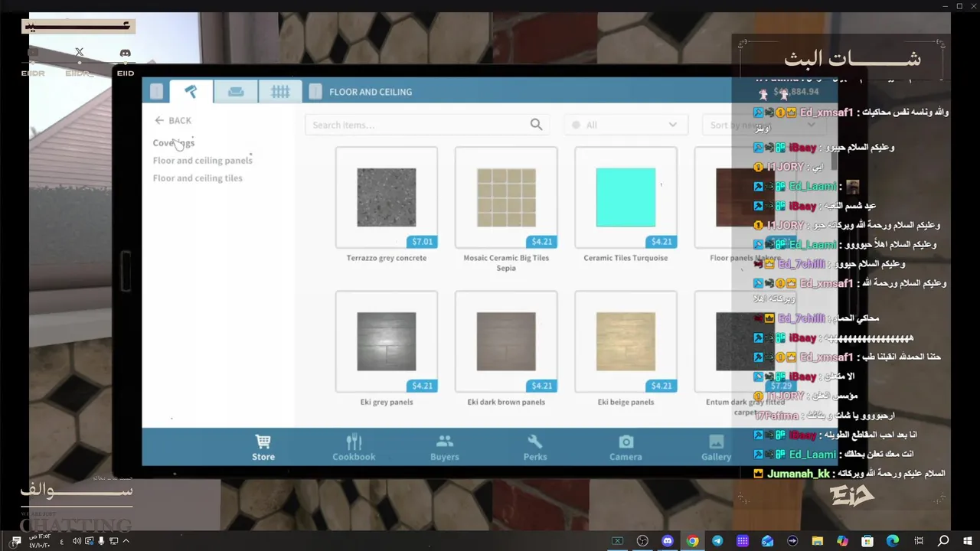Click the microphone tray icon
This screenshot has height=551, width=980.
click(101, 541)
